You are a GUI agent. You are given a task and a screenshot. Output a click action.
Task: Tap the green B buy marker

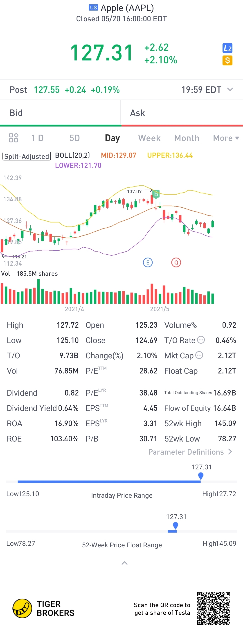(x=156, y=194)
